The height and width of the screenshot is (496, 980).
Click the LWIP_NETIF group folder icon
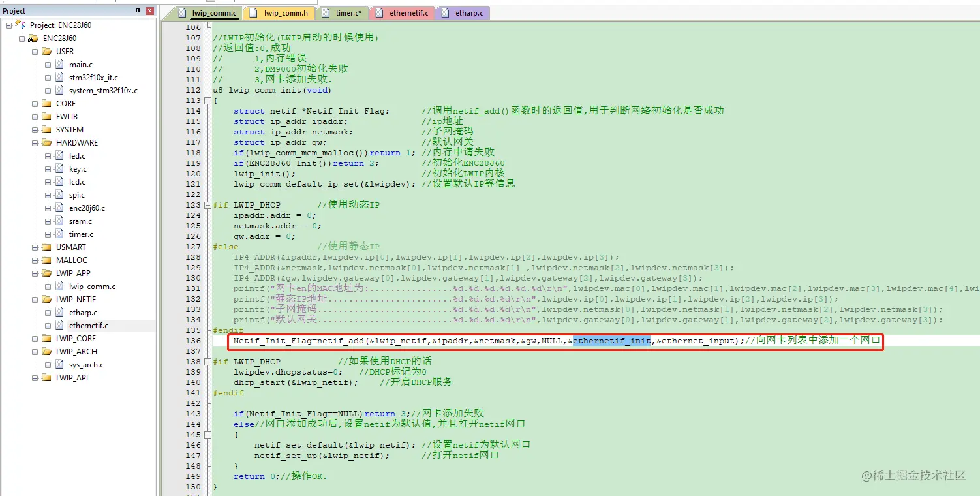[46, 300]
